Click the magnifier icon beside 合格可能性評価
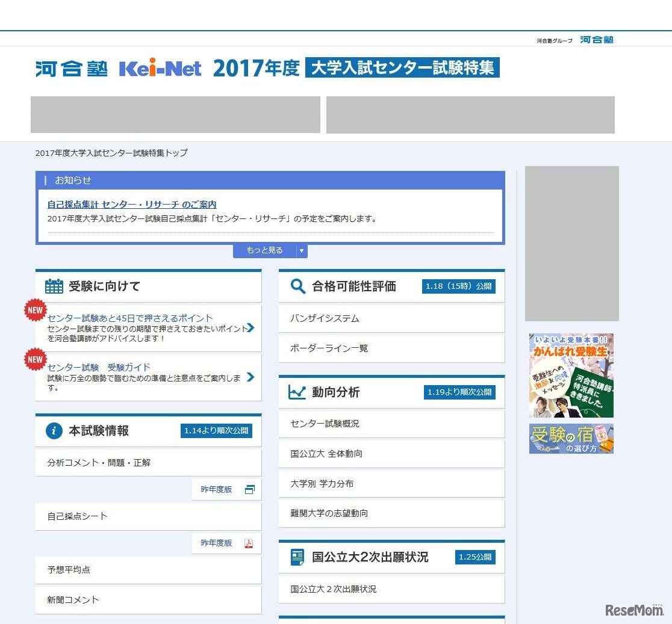The image size is (672, 624). 297,286
